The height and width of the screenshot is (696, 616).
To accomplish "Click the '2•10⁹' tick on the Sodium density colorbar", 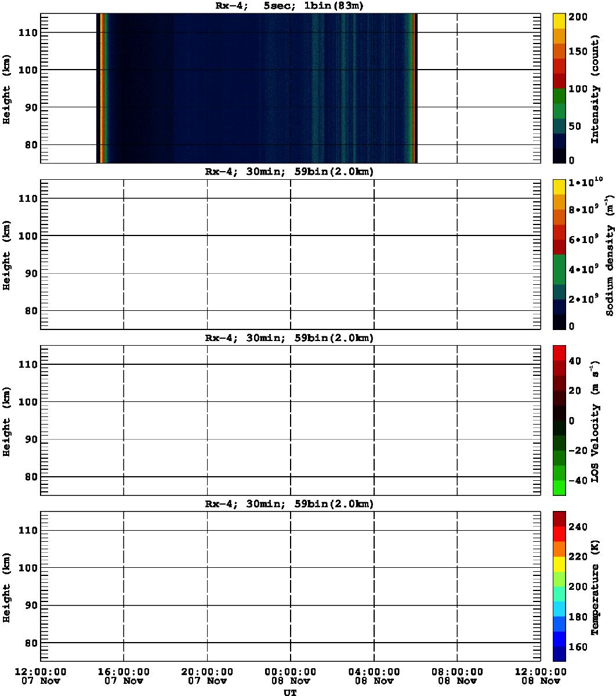I will click(x=583, y=299).
